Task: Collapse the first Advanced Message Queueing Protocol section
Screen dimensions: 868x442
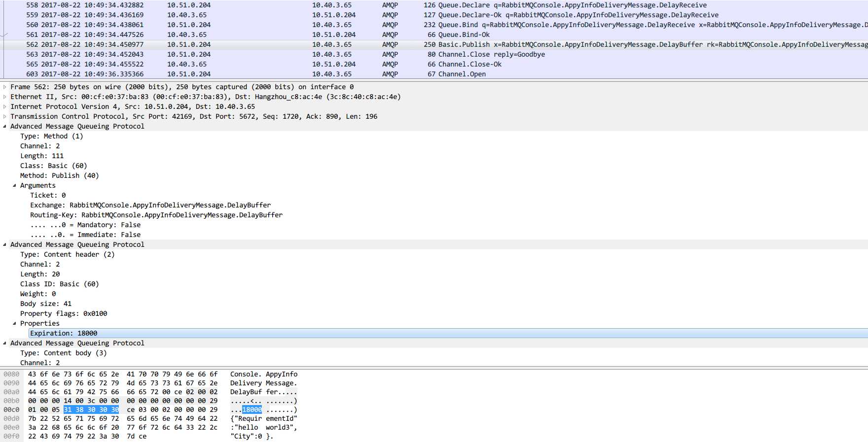Action: coord(5,126)
